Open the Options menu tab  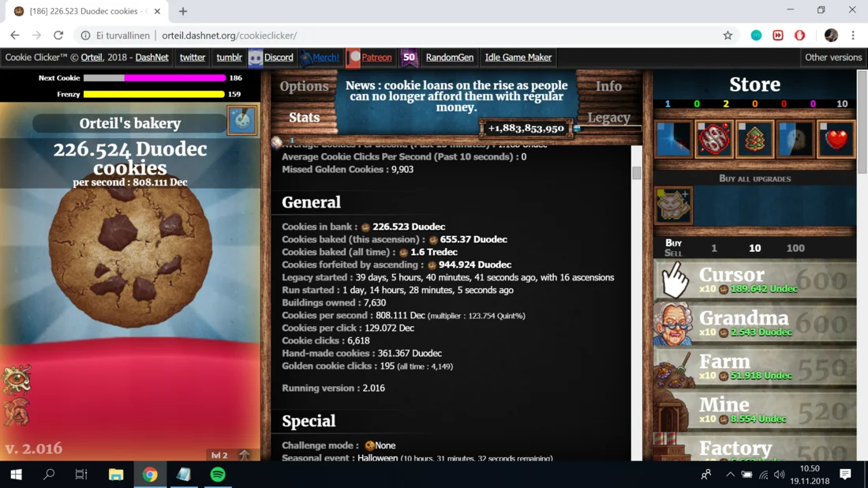pos(304,87)
